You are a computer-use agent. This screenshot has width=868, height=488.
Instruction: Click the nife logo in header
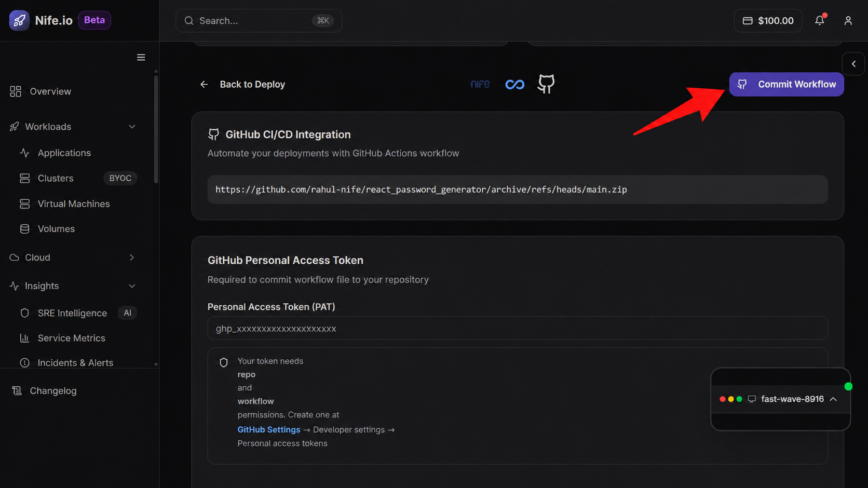(x=480, y=84)
